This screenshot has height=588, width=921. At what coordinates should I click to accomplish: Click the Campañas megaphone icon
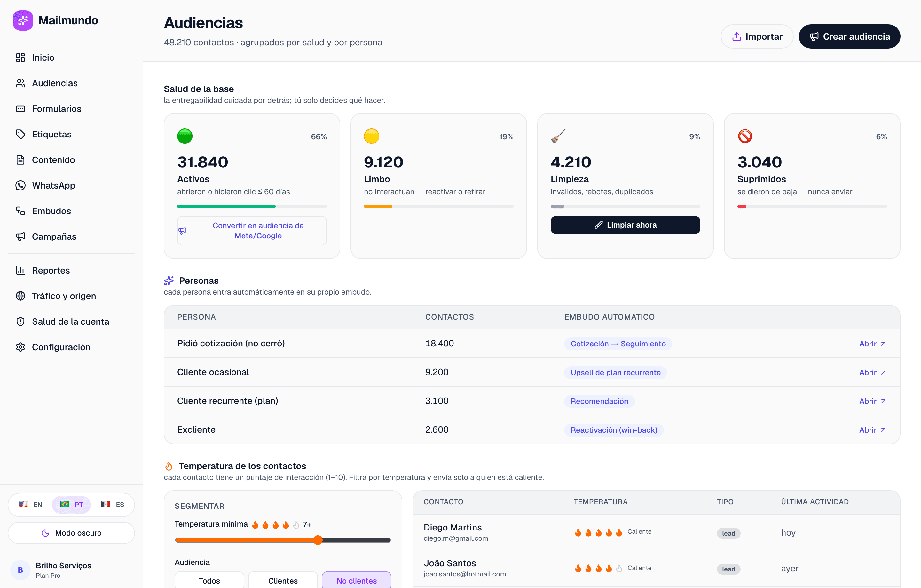point(20,237)
